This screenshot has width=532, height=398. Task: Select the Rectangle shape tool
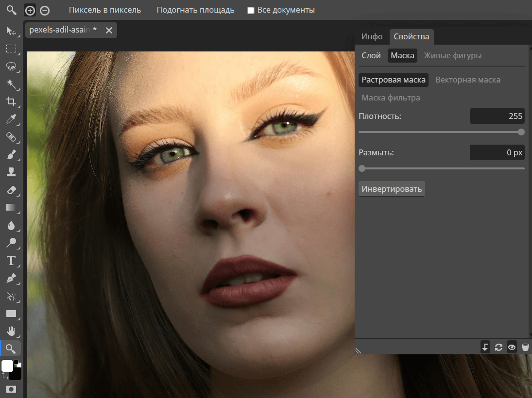click(11, 314)
